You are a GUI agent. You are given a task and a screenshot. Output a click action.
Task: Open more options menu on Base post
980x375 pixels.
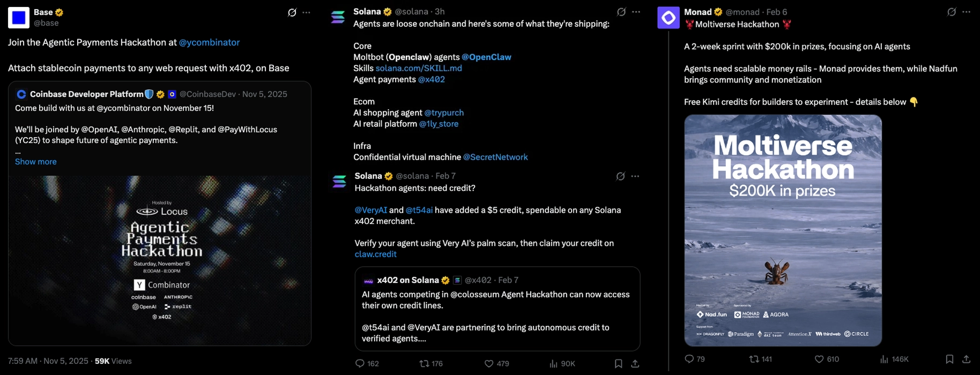[x=307, y=12]
